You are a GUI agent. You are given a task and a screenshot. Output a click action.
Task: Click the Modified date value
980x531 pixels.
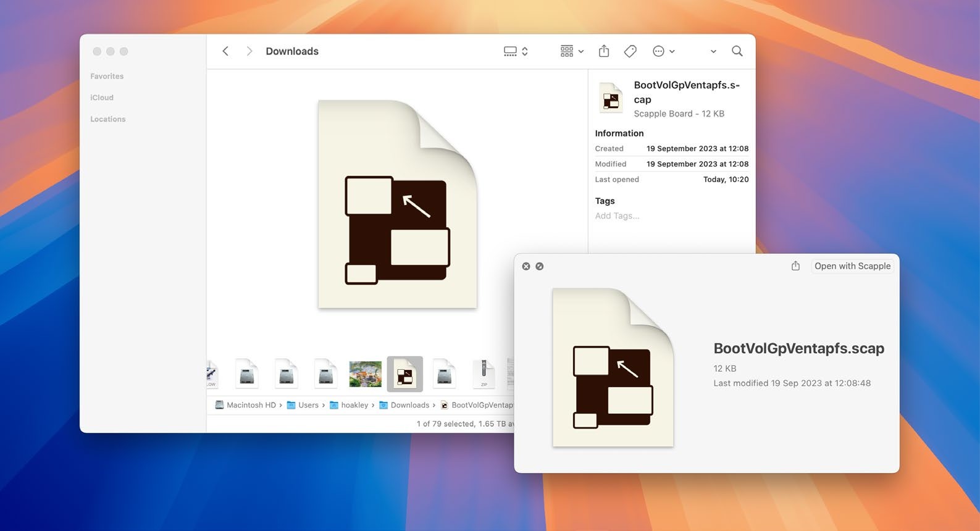(697, 164)
